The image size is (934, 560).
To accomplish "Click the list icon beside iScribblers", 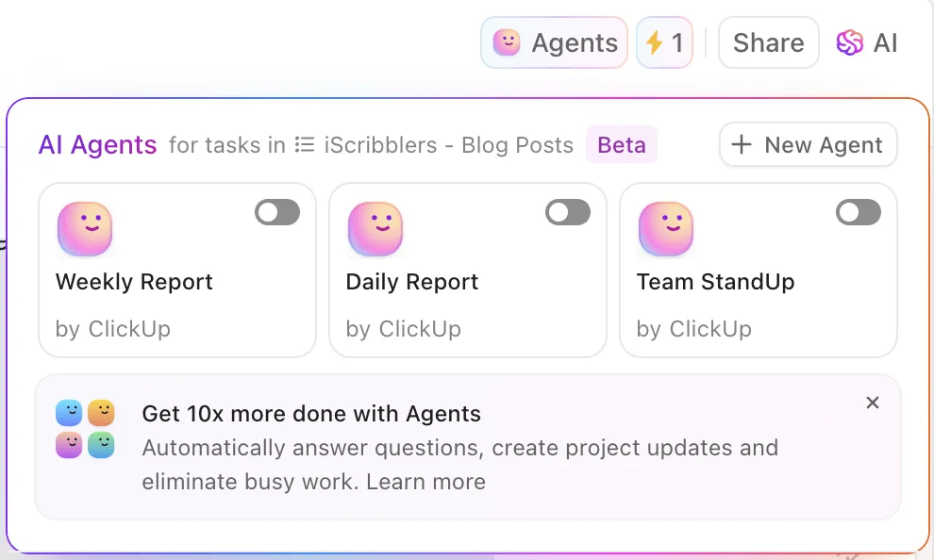I will (x=305, y=144).
